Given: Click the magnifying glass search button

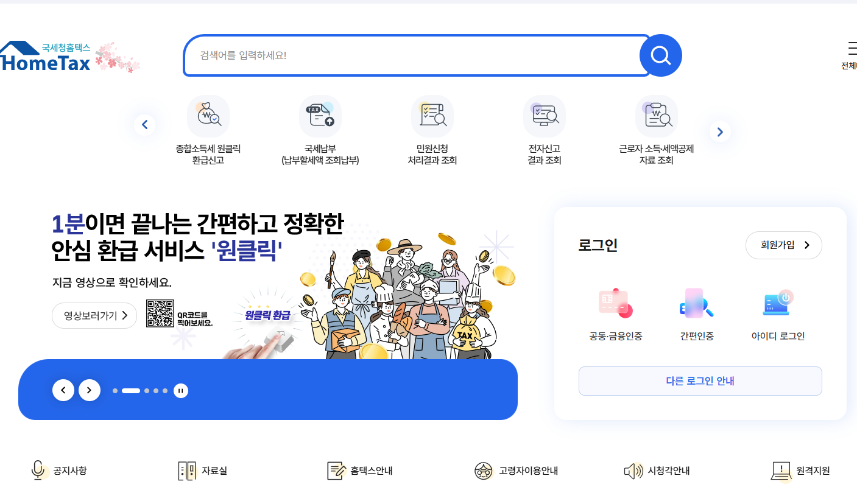Looking at the screenshot, I should [660, 55].
